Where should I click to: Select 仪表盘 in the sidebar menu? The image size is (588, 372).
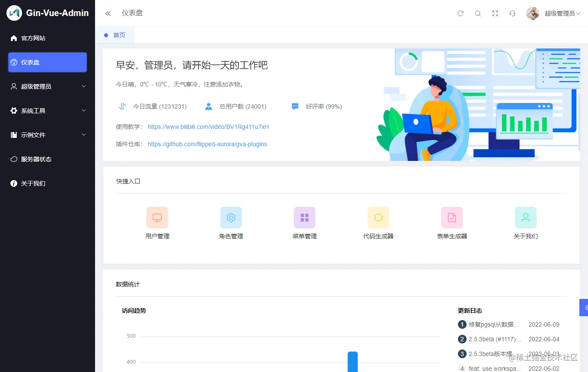[x=48, y=62]
